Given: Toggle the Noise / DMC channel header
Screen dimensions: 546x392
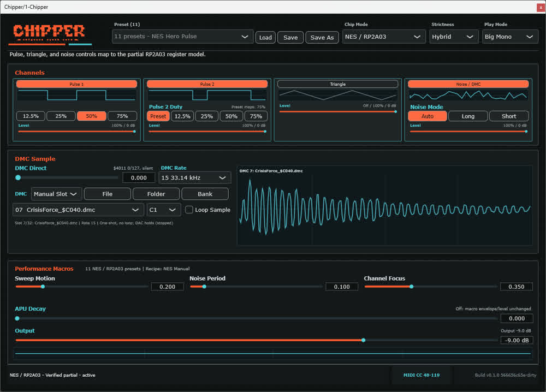Looking at the screenshot, I should coord(468,84).
